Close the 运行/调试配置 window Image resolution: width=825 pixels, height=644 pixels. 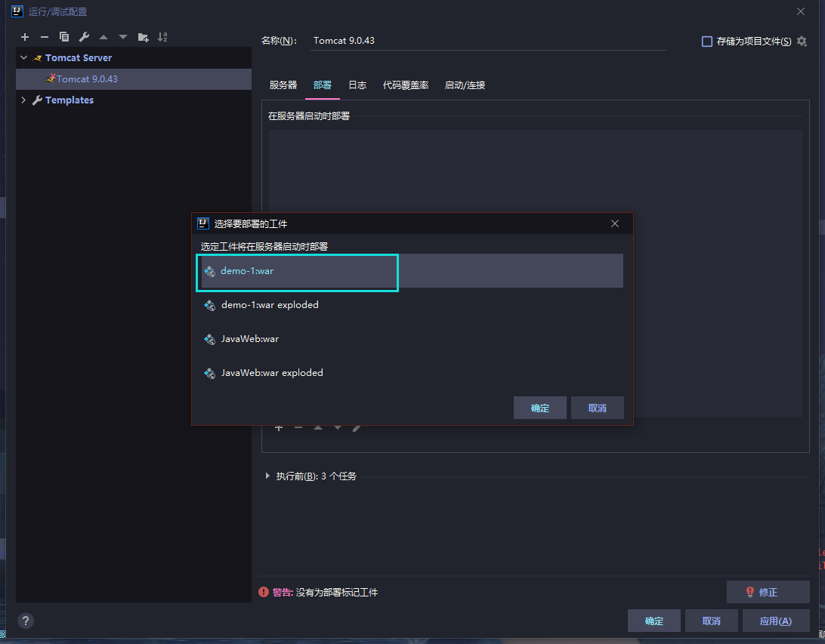(x=801, y=11)
